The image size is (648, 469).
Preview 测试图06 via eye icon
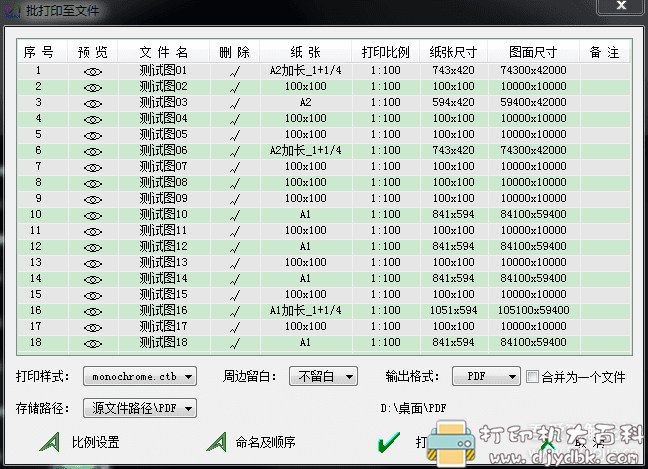pos(93,152)
